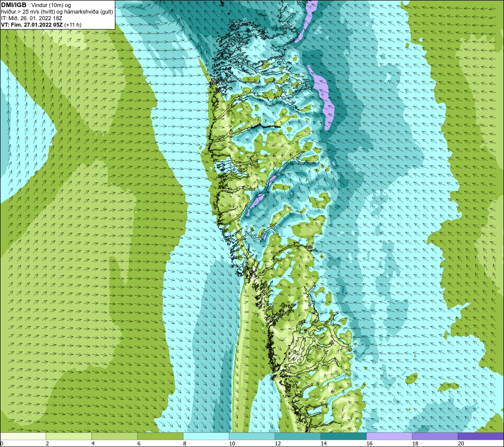Click the 0-2 m/s palest legend swatch

[x=23, y=436]
